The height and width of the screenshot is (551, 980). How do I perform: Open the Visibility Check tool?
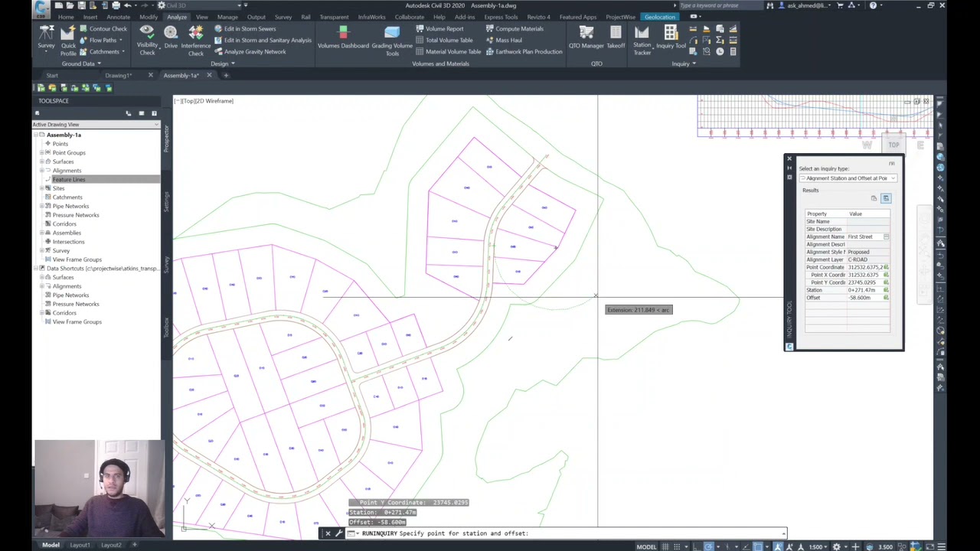pyautogui.click(x=147, y=40)
